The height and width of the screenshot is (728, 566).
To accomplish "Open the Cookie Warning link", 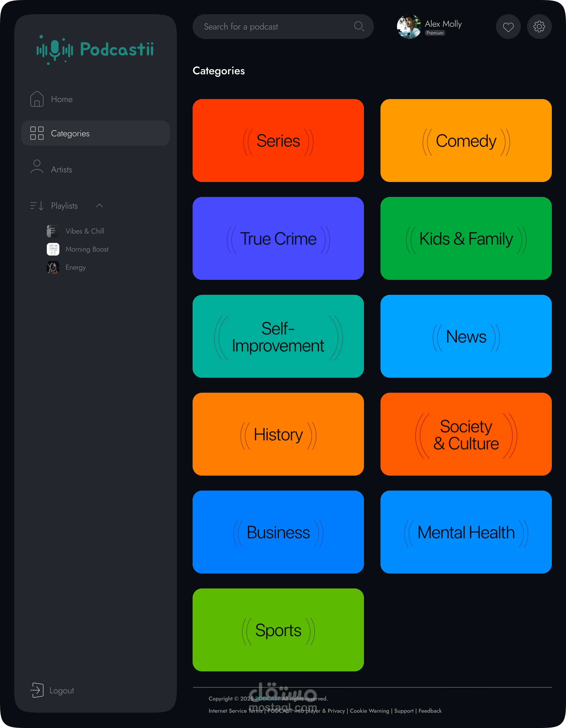I will (x=369, y=711).
